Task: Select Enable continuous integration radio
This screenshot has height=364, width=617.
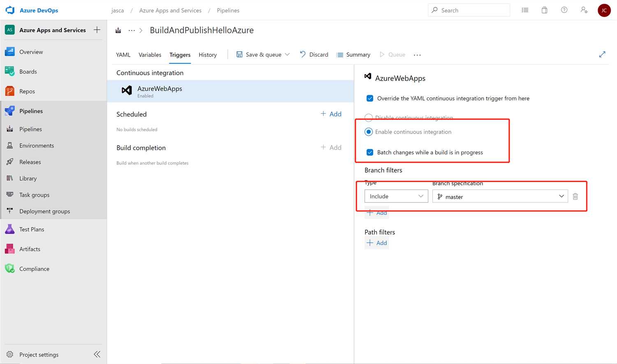Action: tap(369, 132)
